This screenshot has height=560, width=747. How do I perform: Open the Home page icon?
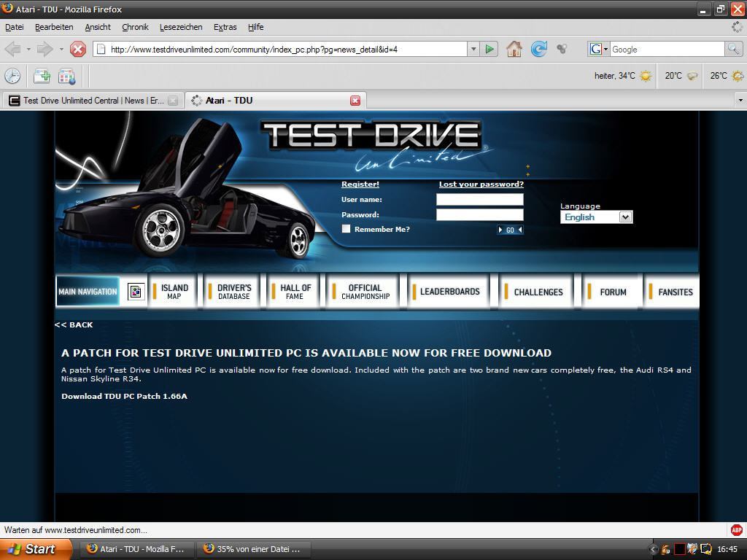[514, 49]
